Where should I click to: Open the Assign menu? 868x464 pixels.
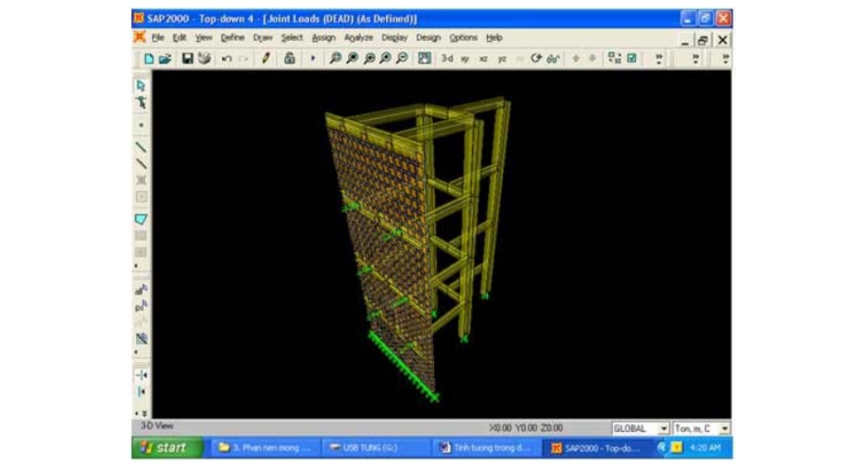coord(324,37)
